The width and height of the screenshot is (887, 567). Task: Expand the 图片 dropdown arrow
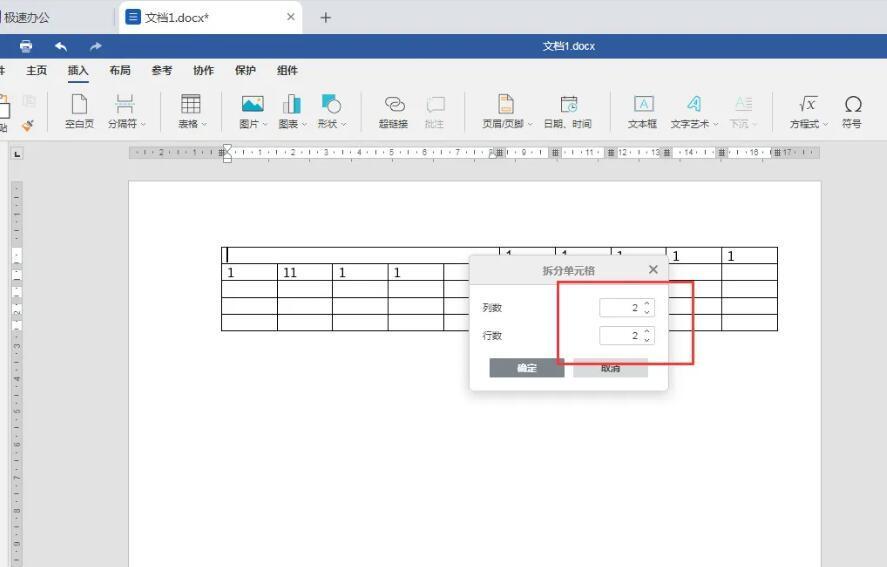(x=265, y=124)
